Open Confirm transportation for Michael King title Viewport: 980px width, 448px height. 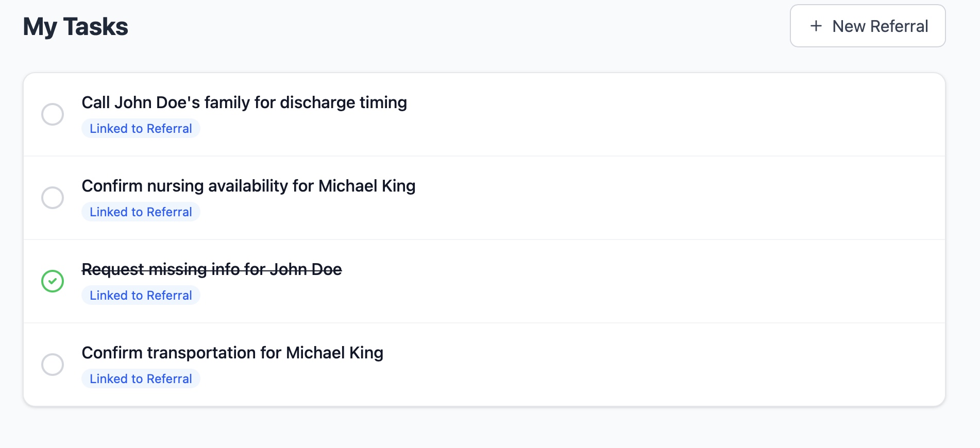pyautogui.click(x=232, y=353)
